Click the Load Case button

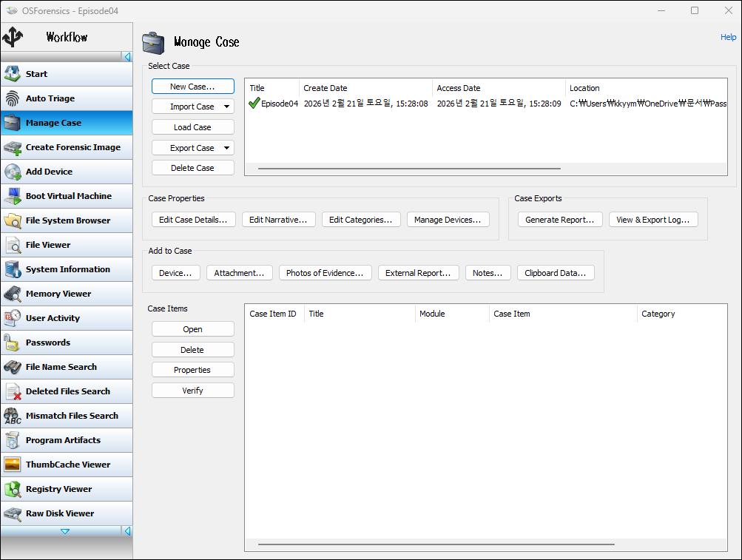[192, 127]
